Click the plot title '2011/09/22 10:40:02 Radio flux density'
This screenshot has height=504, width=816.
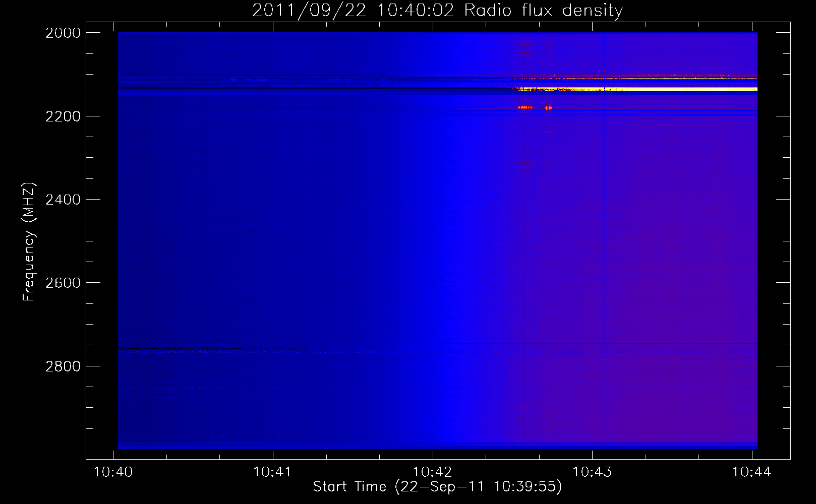[x=437, y=10]
